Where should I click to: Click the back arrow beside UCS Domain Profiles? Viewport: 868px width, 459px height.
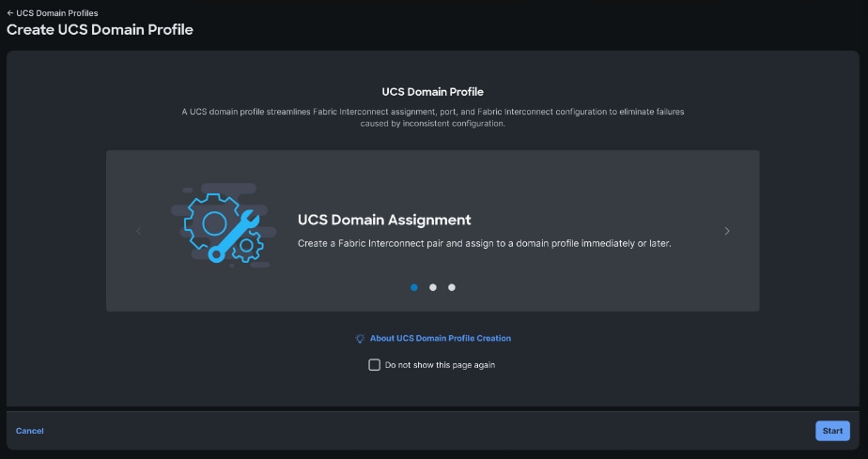click(x=10, y=13)
